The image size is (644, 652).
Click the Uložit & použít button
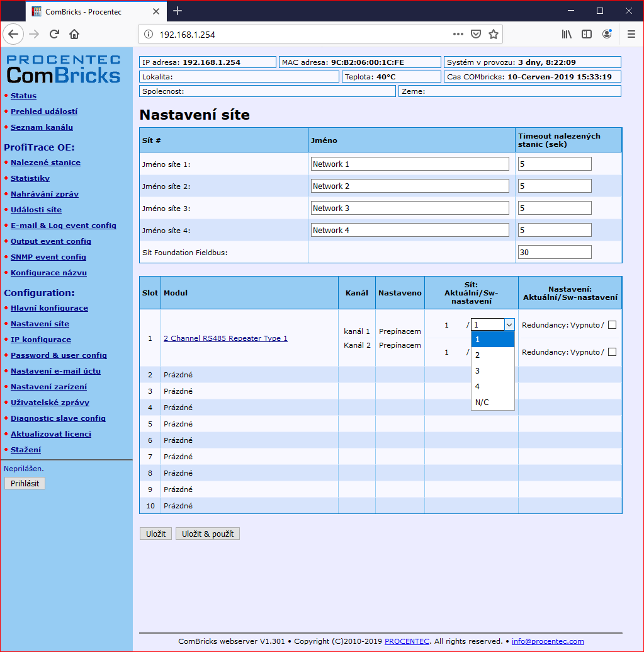tap(208, 534)
